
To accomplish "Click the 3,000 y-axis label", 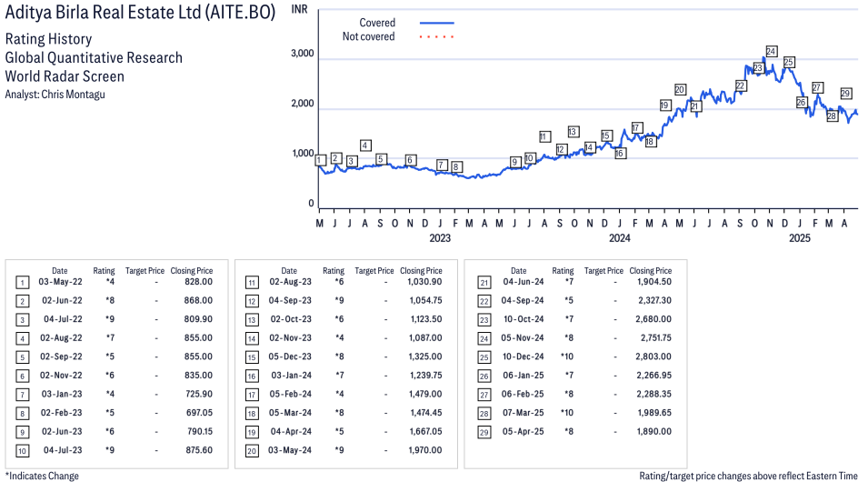I will pos(303,53).
